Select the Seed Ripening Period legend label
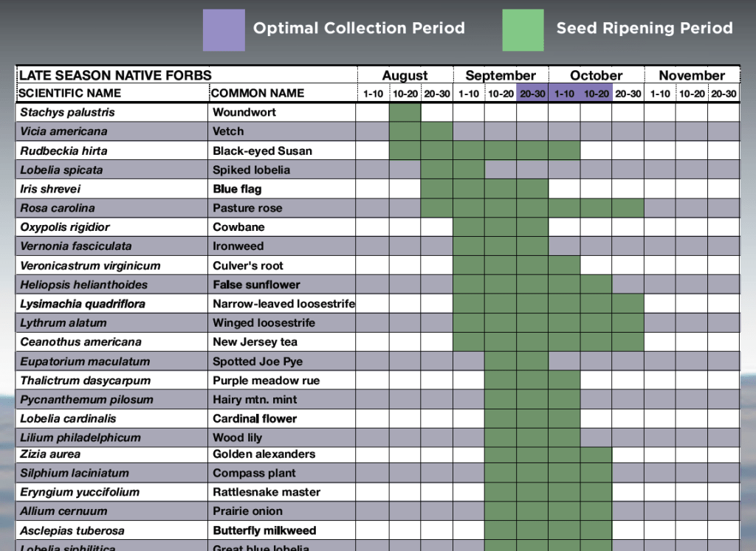This screenshot has width=756, height=551. pos(644,29)
